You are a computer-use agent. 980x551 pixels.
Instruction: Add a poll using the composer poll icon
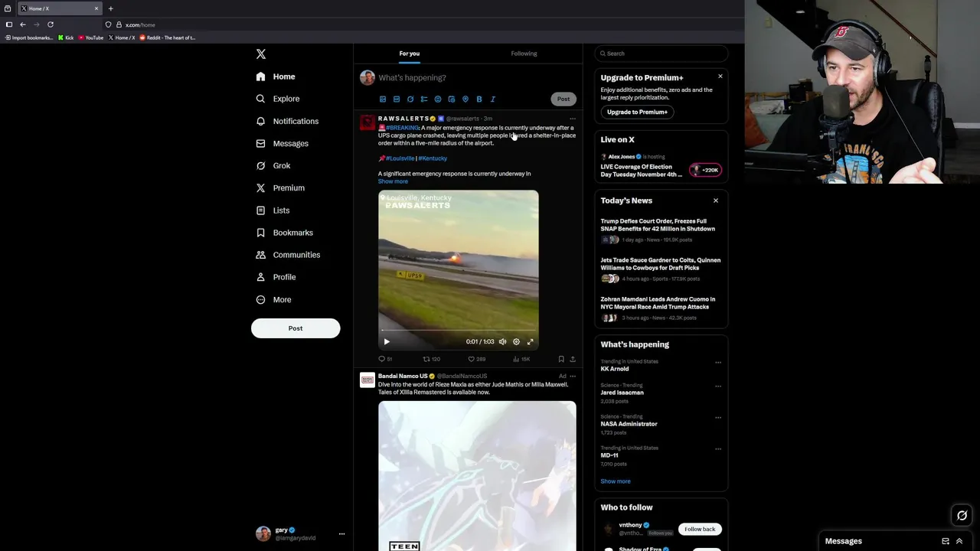click(x=424, y=99)
